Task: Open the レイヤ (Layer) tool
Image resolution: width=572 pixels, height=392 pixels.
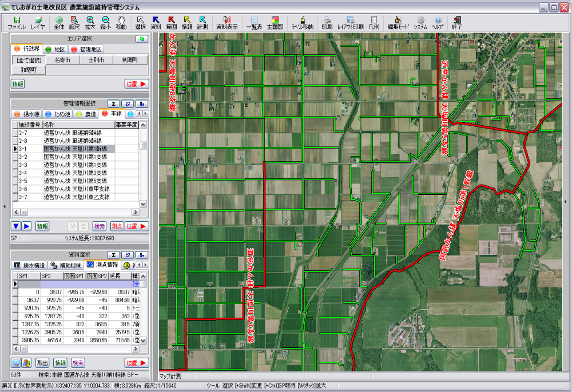Action: coord(38,23)
